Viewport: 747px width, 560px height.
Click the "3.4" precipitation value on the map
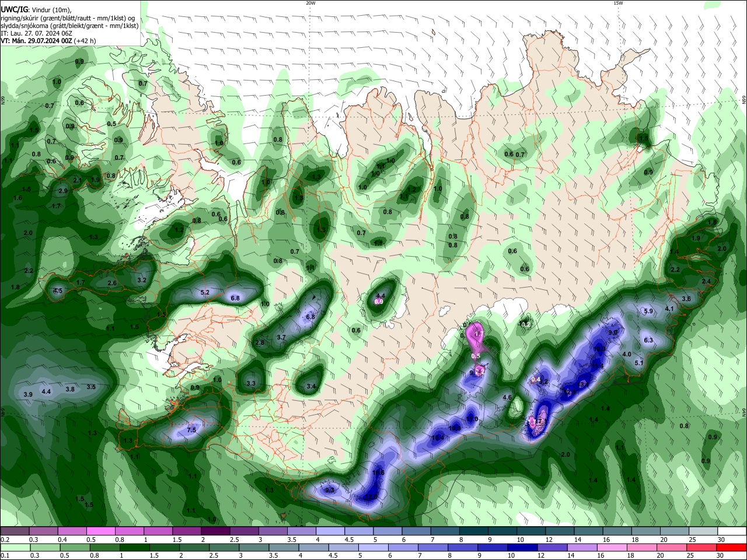tap(312, 387)
